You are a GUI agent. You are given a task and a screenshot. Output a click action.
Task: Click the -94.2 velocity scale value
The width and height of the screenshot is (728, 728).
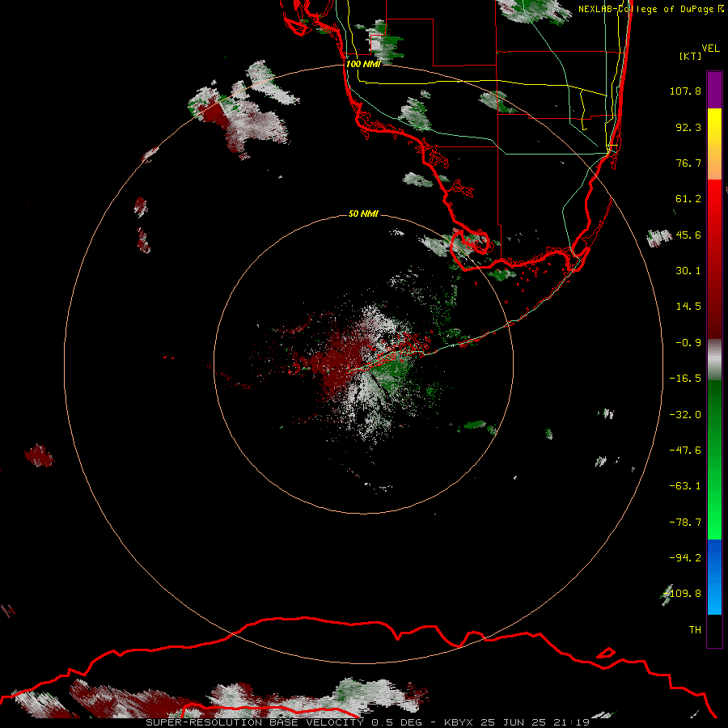(x=685, y=558)
